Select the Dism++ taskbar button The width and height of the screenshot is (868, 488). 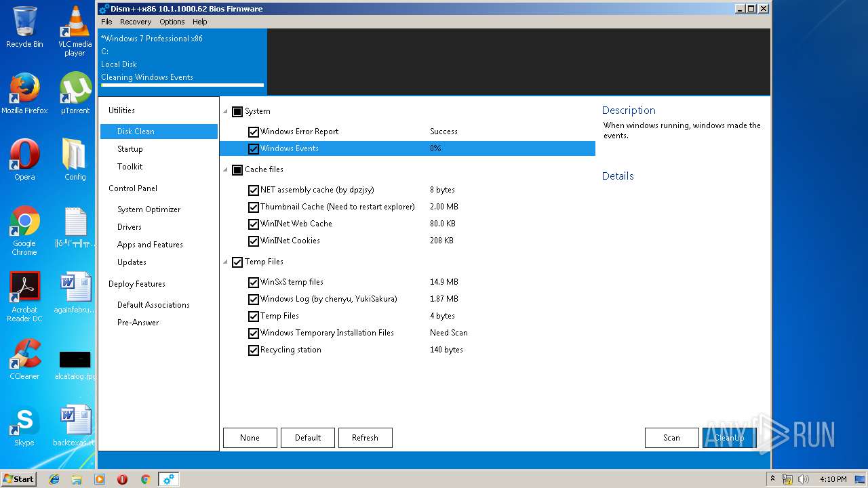point(168,479)
